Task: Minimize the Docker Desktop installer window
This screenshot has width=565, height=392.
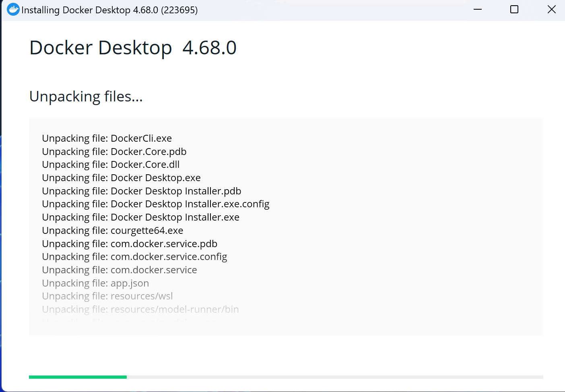Action: (478, 10)
